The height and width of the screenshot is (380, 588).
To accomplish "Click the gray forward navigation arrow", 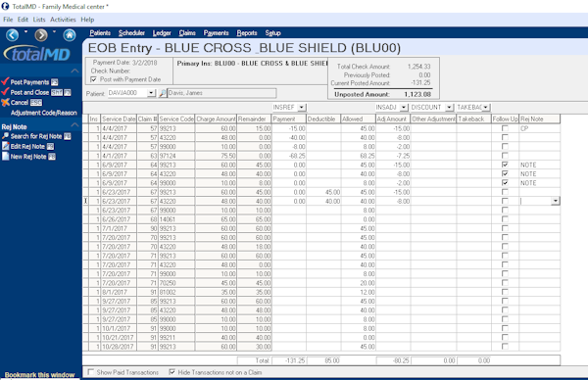I will point(41,35).
